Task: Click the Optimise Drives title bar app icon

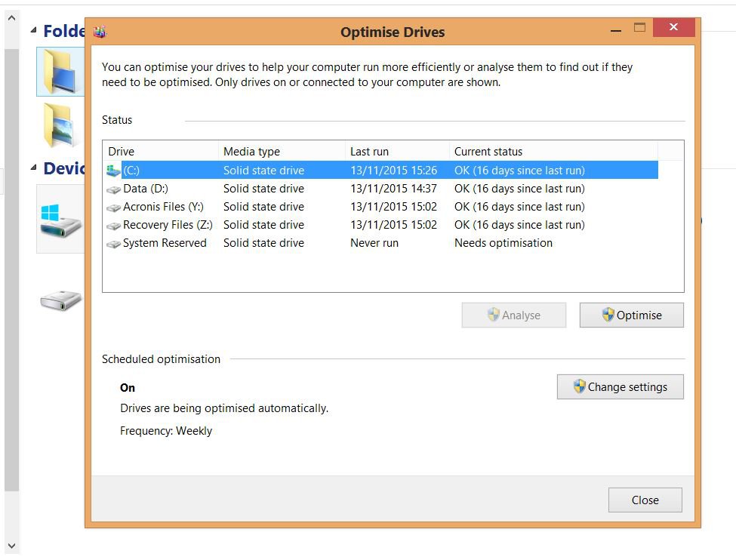Action: pos(100,32)
